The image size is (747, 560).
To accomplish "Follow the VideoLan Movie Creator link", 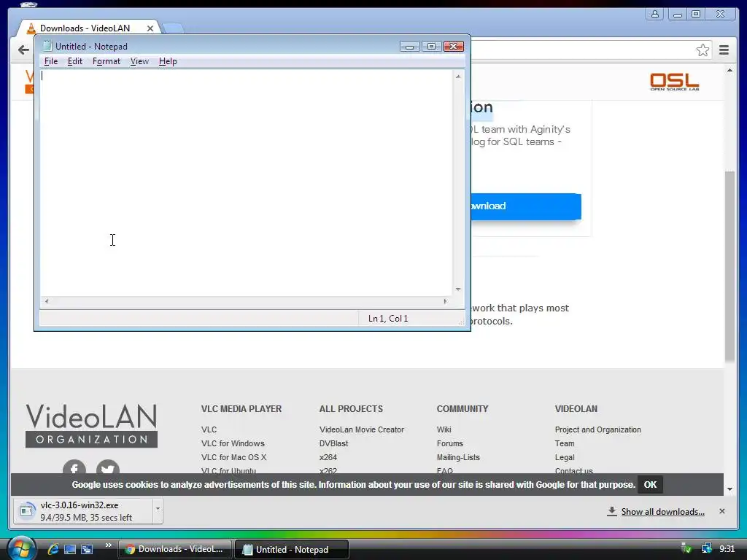I will 362,429.
